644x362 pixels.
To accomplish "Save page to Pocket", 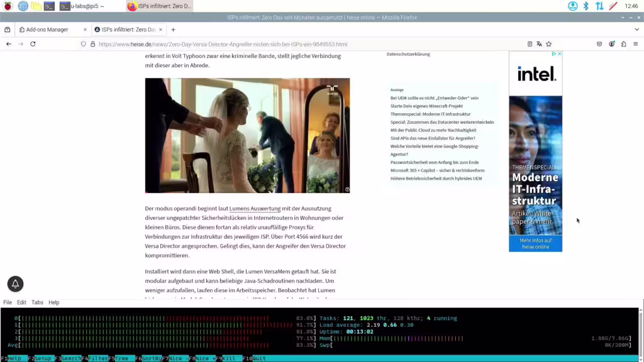I will click(x=599, y=44).
